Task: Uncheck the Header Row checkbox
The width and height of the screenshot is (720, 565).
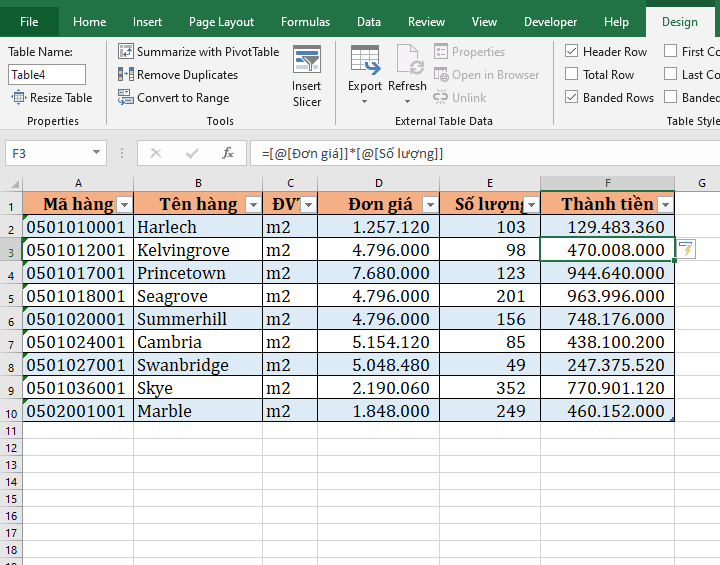Action: 571,52
